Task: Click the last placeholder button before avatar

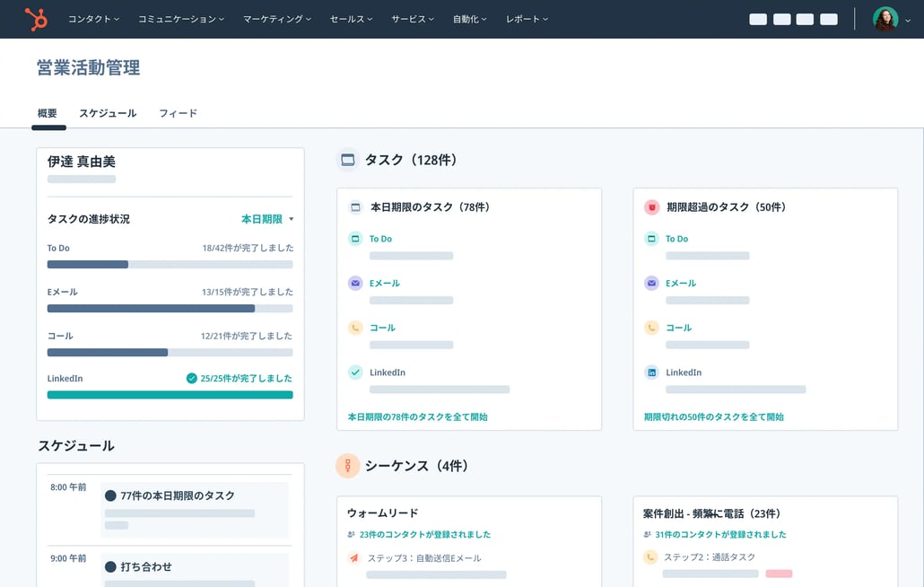Action: 829,20
